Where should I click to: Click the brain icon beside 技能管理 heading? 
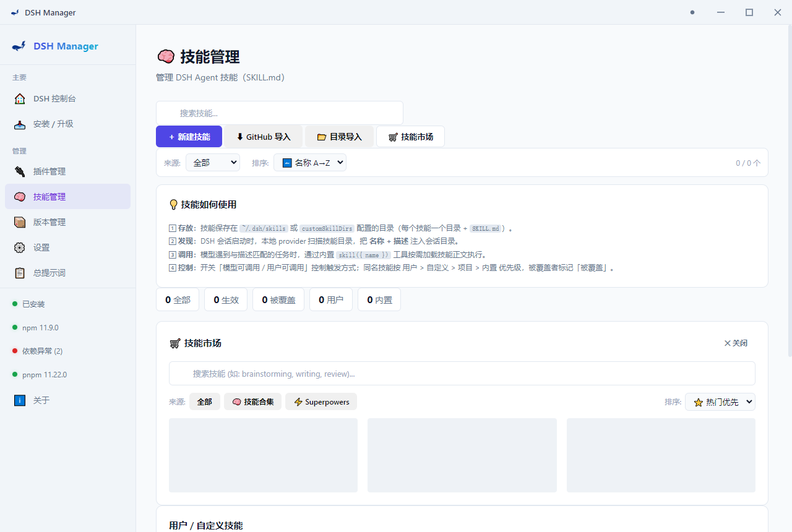pos(165,57)
